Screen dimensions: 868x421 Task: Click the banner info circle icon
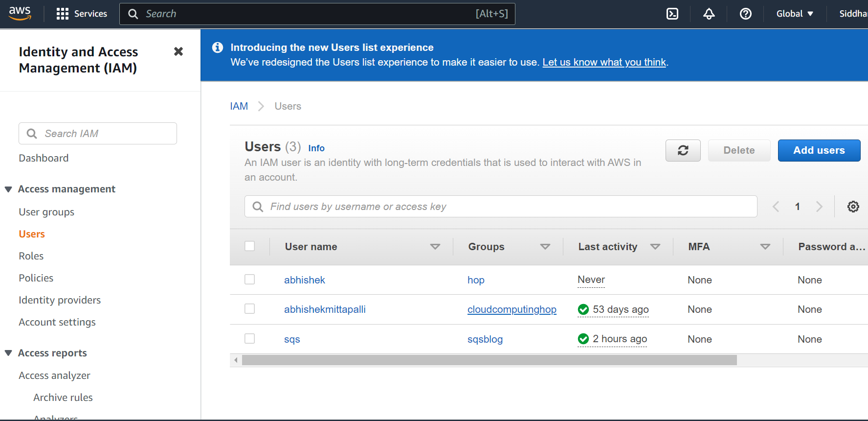tap(218, 47)
